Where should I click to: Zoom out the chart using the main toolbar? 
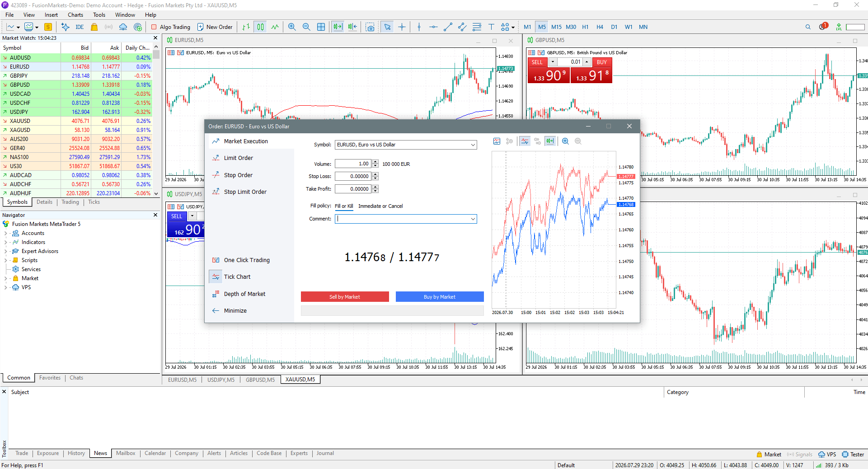click(x=306, y=27)
